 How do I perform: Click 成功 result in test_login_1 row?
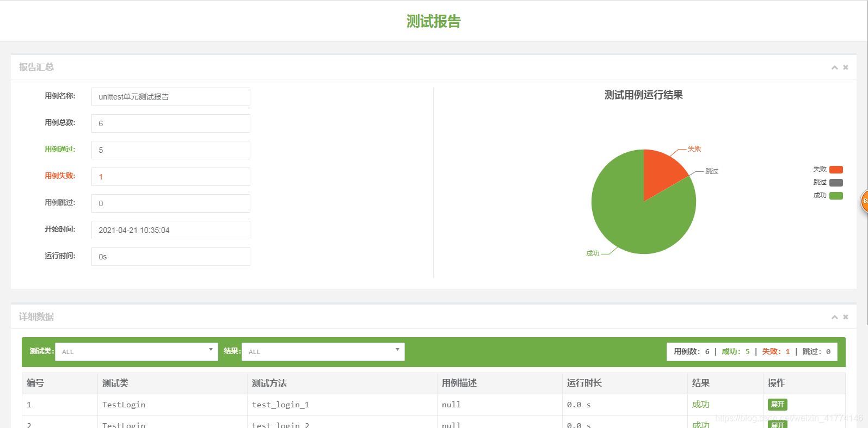click(701, 404)
